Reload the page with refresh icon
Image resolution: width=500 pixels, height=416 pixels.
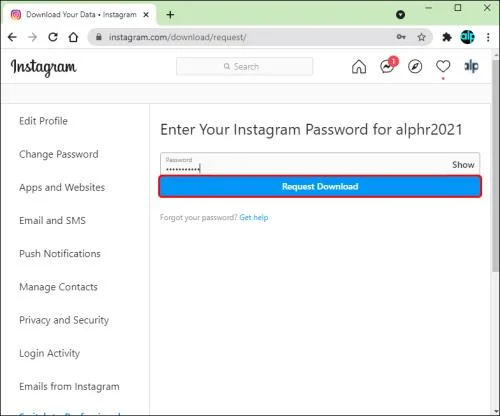(x=53, y=37)
